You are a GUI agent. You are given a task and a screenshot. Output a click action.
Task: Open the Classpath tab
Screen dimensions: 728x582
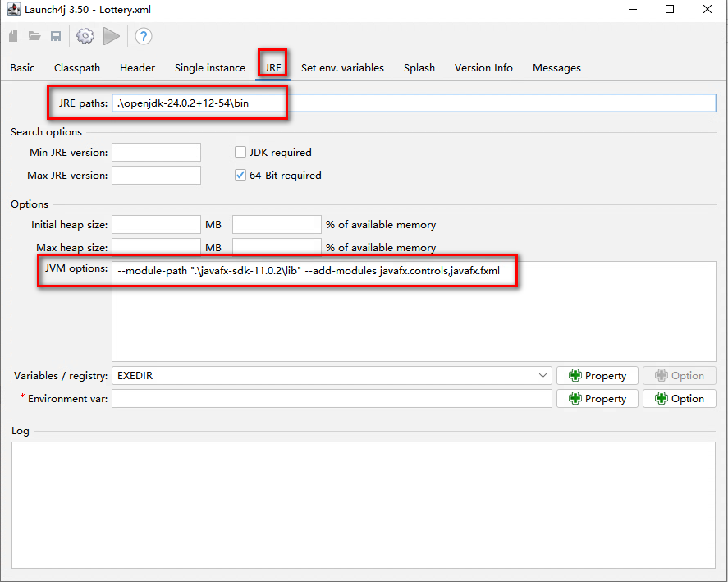(77, 68)
